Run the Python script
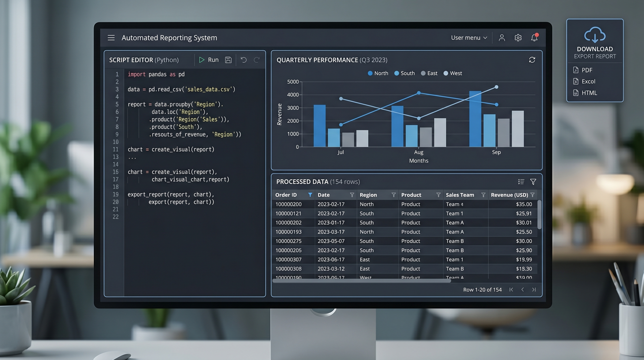Viewport: 644px width, 360px height. (x=208, y=60)
